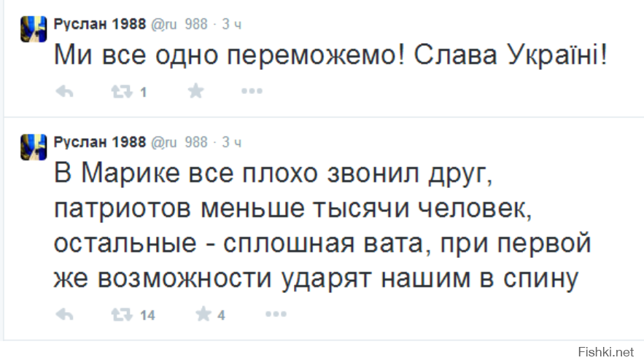The width and height of the screenshot is (644, 363).
Task: Open second tweet's '3 ч' timestamp
Action: pyautogui.click(x=232, y=142)
